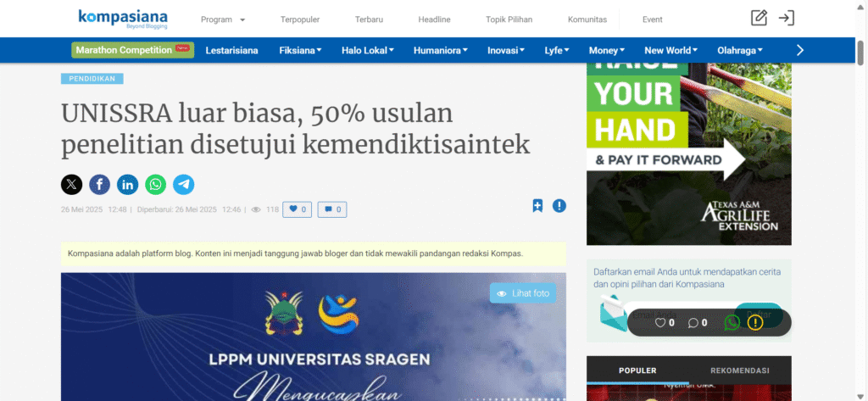Share article on Telegram
The image size is (868, 401).
(x=183, y=185)
